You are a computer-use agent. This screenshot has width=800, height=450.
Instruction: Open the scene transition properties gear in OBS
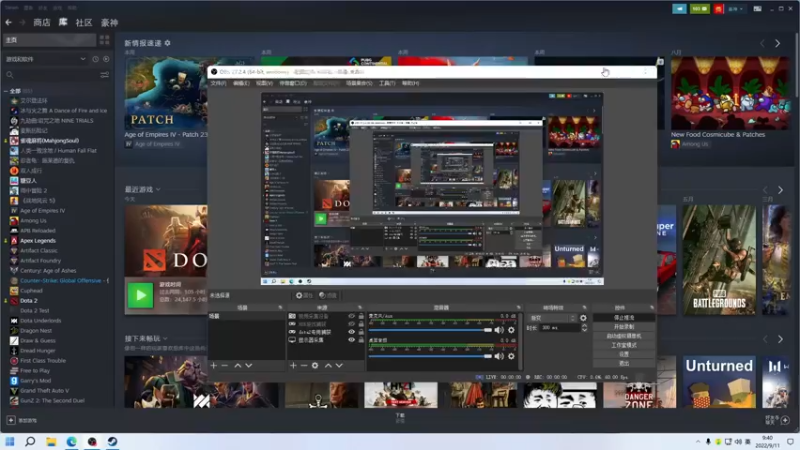coord(583,318)
